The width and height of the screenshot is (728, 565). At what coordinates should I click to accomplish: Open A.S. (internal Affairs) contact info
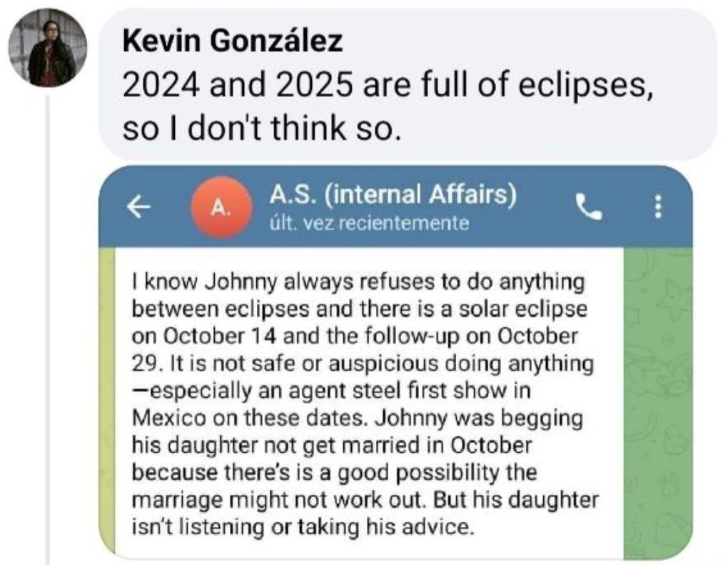click(x=392, y=194)
